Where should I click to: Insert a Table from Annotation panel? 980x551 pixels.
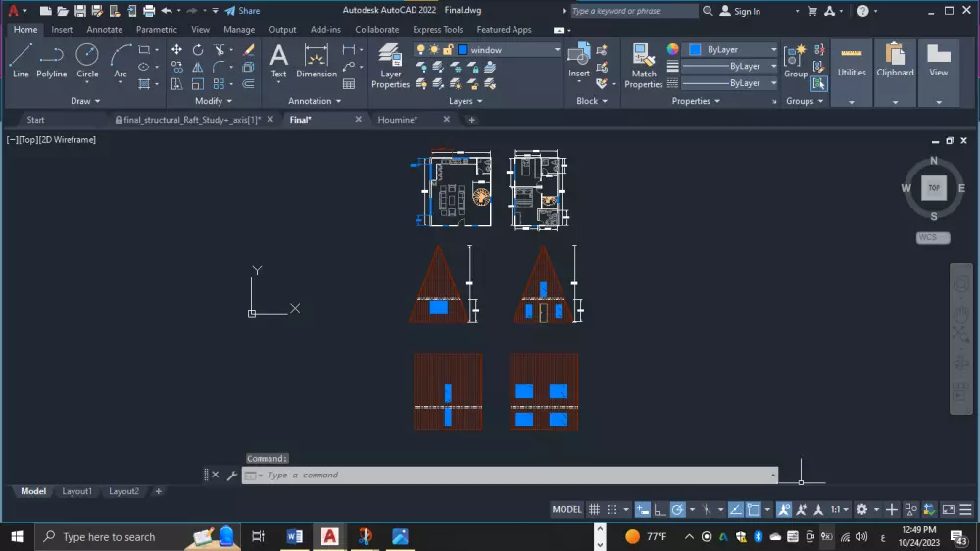point(349,83)
